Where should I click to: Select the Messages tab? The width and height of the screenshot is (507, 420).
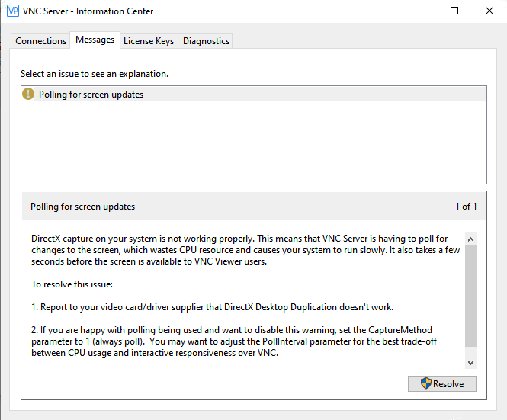point(95,40)
